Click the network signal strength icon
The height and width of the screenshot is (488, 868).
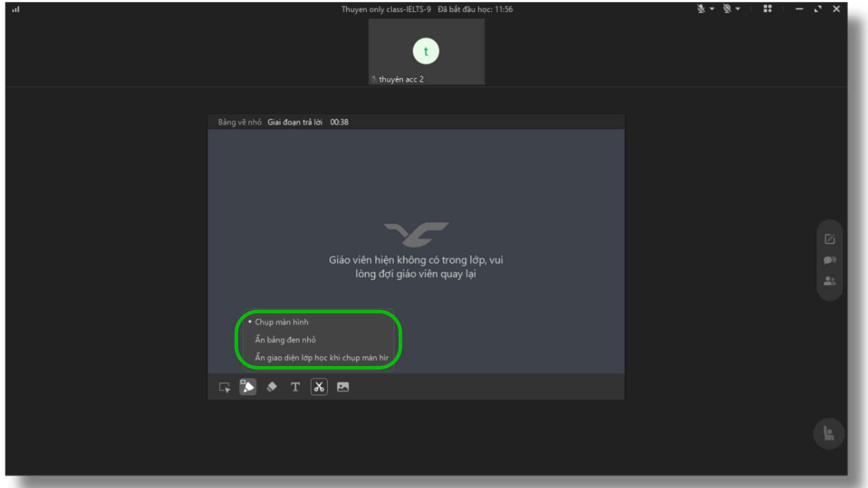[16, 9]
